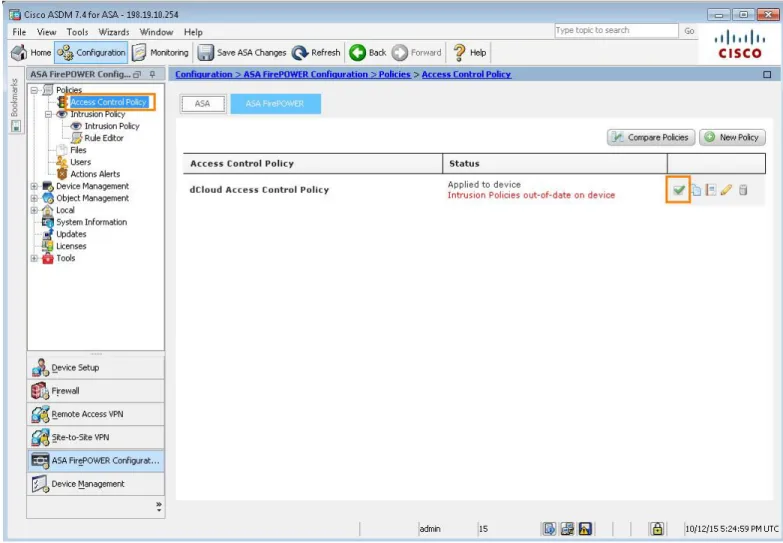783x543 pixels.
Task: Click the navigation pane overflow chevron
Action: pyautogui.click(x=159, y=507)
